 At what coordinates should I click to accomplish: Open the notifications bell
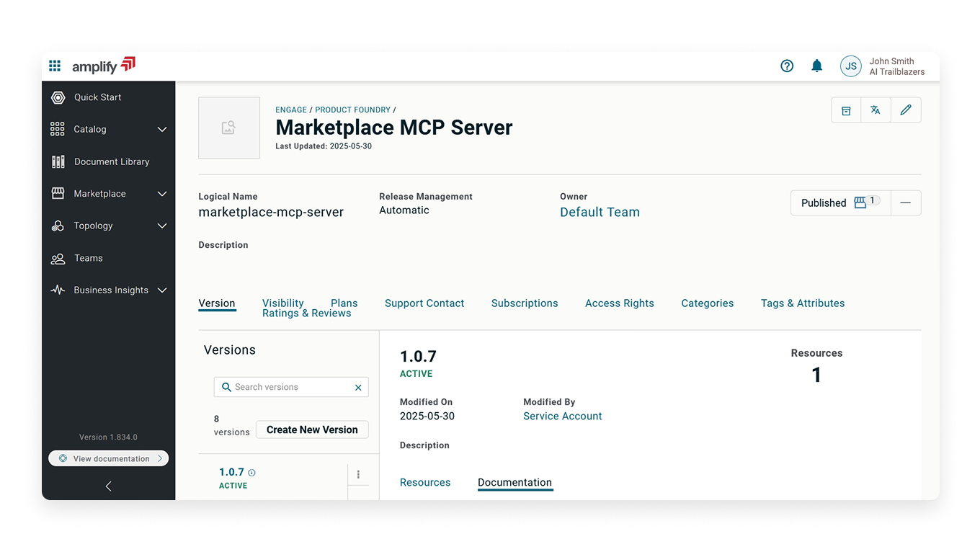pos(816,66)
